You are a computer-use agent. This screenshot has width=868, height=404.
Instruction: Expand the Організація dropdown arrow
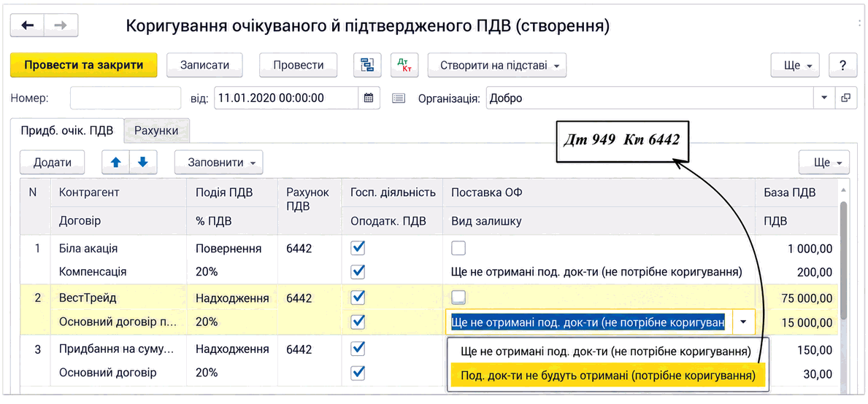click(x=824, y=98)
